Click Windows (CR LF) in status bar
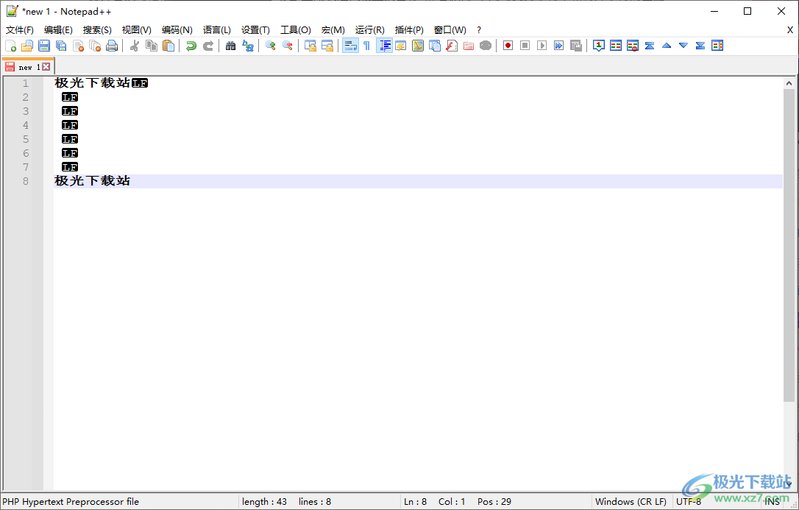The width and height of the screenshot is (799, 510). click(630, 502)
